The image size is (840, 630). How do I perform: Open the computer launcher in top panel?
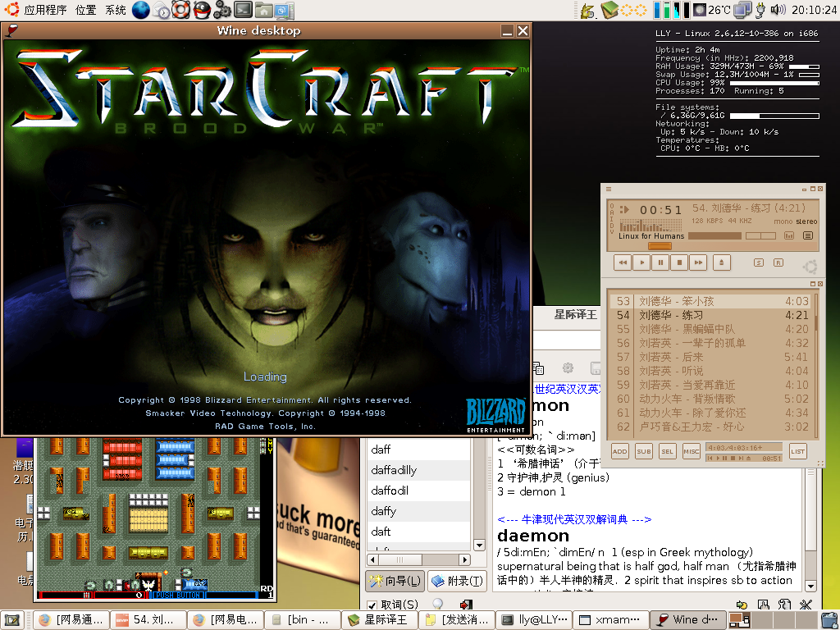pyautogui.click(x=284, y=10)
